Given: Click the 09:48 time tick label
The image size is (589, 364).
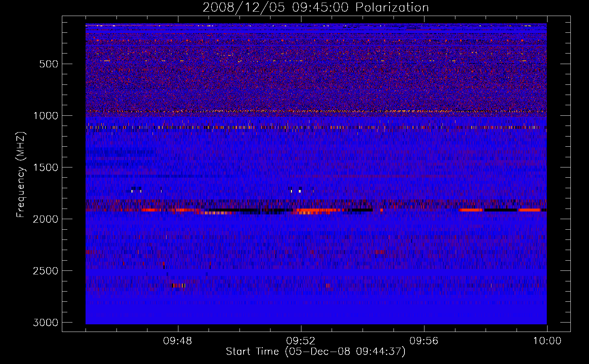Looking at the screenshot, I should 178,341.
